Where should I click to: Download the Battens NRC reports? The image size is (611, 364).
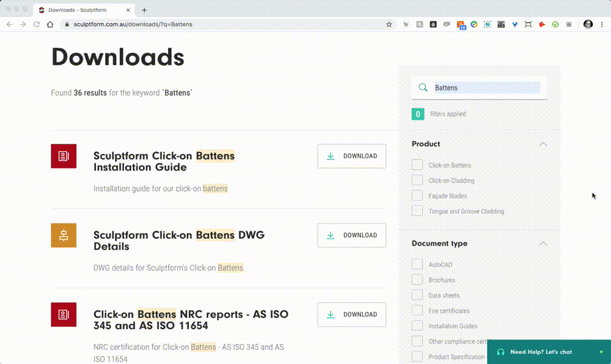click(x=351, y=315)
